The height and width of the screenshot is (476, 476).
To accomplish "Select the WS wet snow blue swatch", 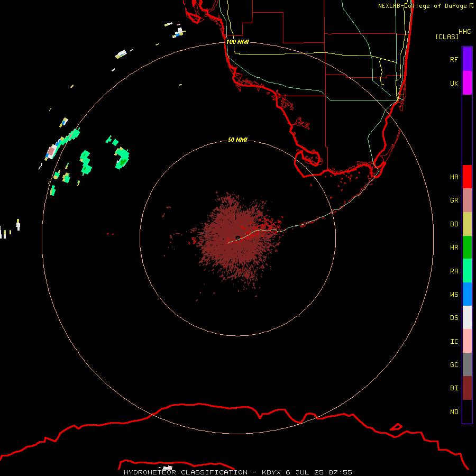I will click(x=467, y=294).
